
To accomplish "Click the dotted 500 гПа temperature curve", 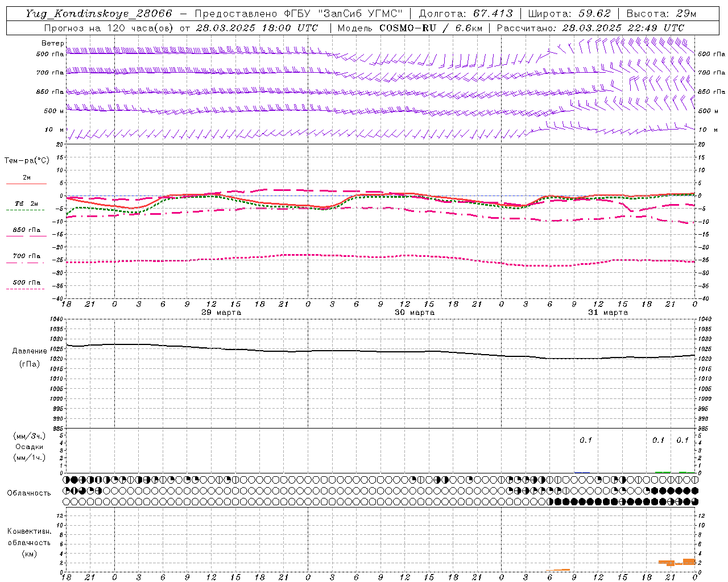I will point(380,260).
